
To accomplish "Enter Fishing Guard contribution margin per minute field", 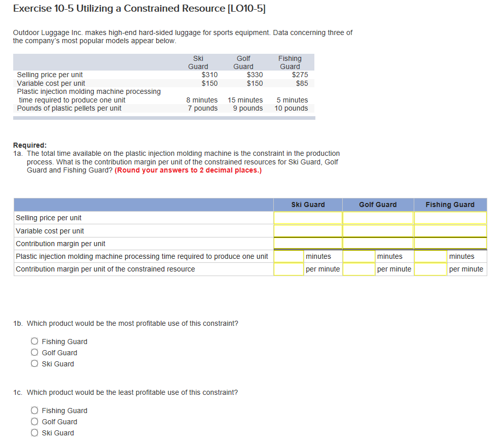I will pos(430,269).
